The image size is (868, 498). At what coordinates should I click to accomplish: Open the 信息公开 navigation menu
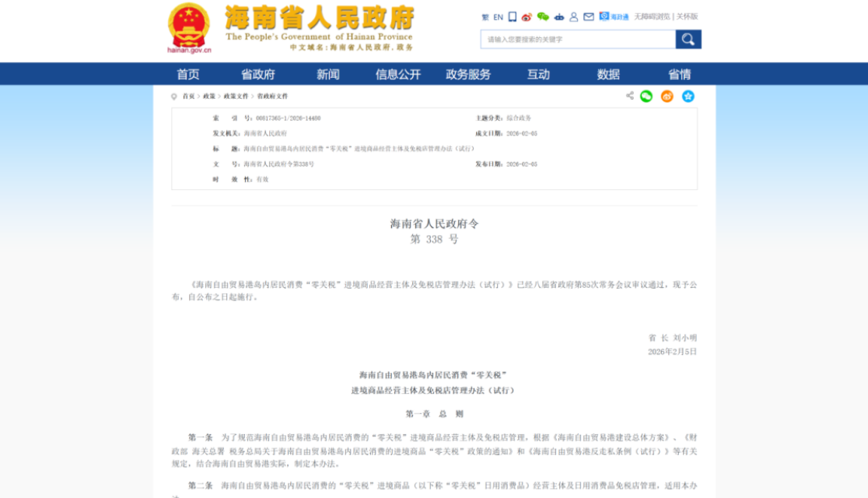pos(398,74)
